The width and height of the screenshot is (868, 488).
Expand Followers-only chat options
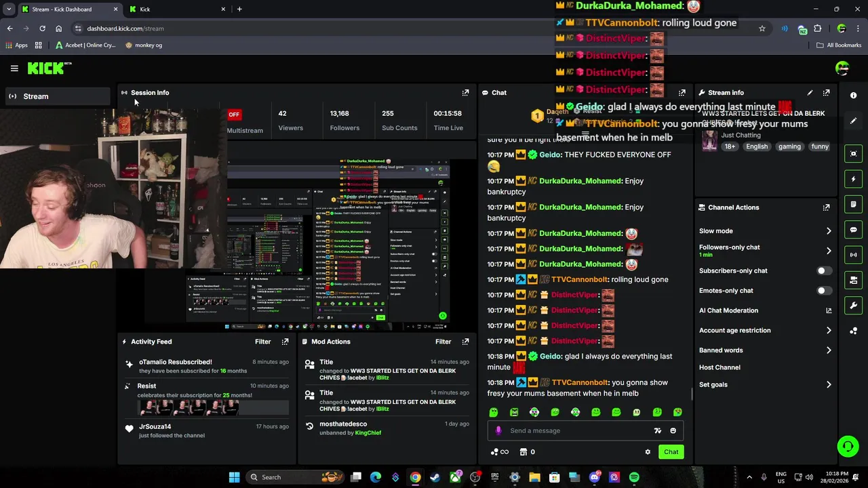829,251
